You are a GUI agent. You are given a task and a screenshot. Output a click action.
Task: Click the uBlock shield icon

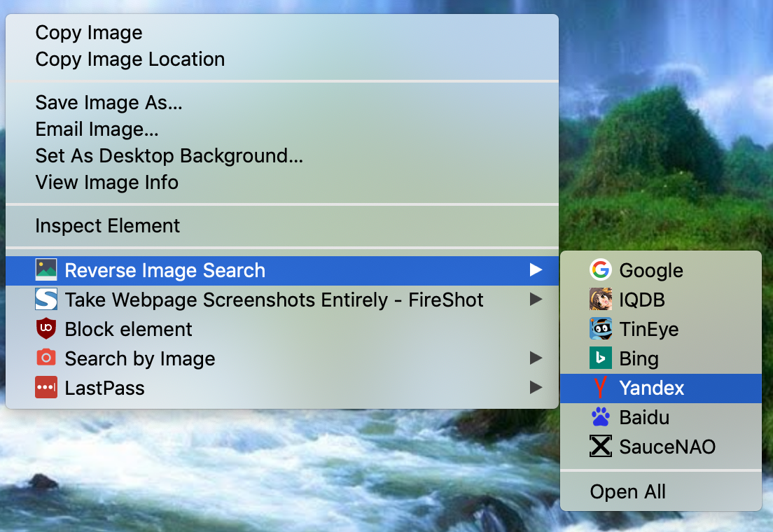click(x=46, y=329)
